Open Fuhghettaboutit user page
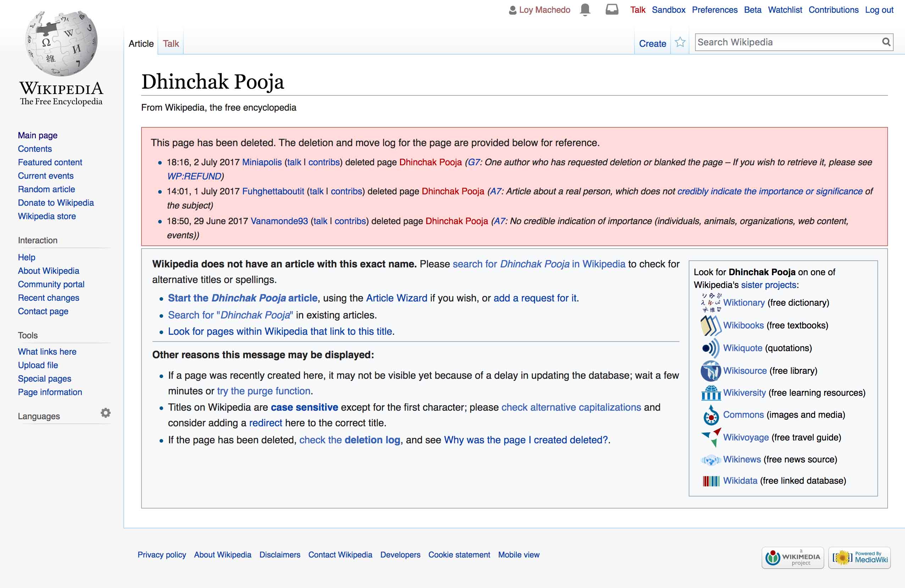 click(273, 191)
